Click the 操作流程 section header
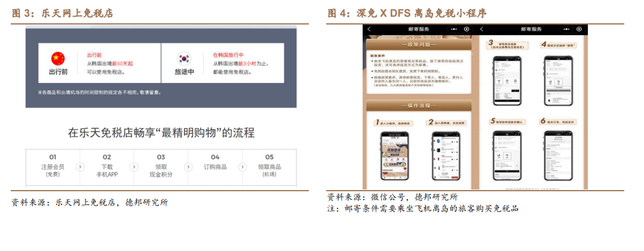Viewport: 644px width, 251px height. [419, 106]
